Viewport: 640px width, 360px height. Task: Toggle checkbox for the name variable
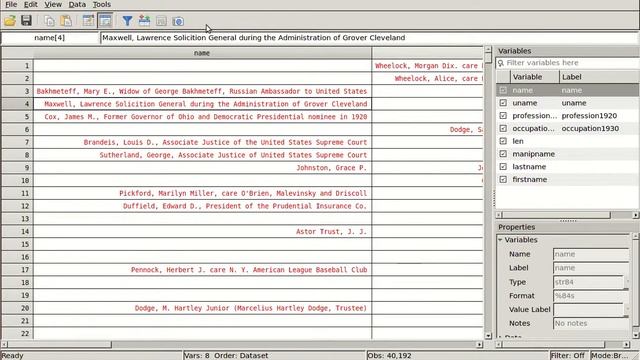[x=503, y=90]
